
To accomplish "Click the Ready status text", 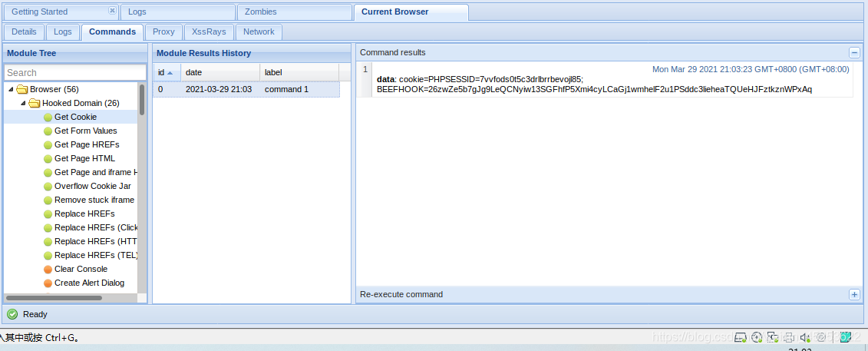I will [x=35, y=314].
